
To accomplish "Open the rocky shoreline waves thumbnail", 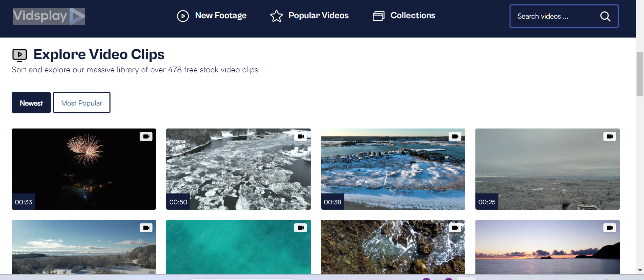I will pos(393,247).
